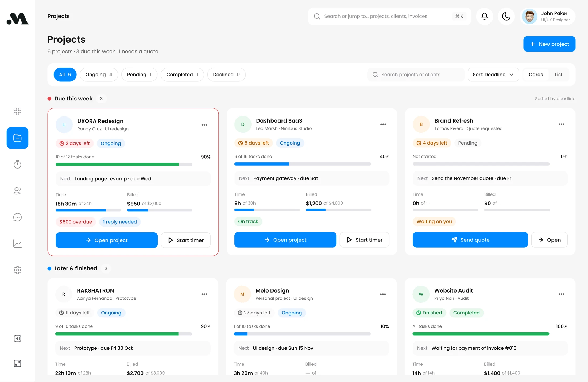Click the app logo in top-left

[x=17, y=18]
